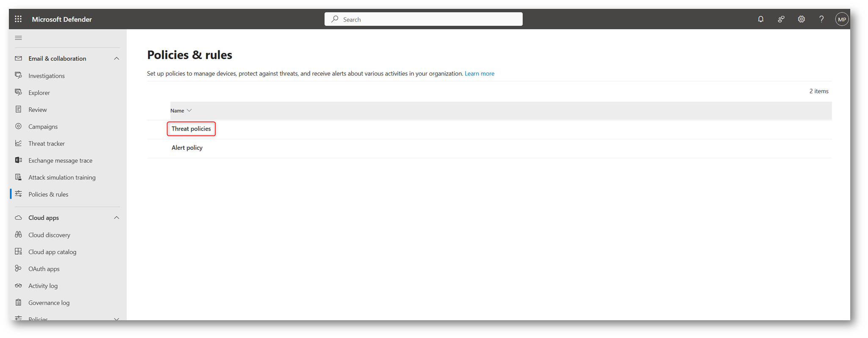Click the 'Policies & rules' page heading
868x338 pixels.
(190, 55)
